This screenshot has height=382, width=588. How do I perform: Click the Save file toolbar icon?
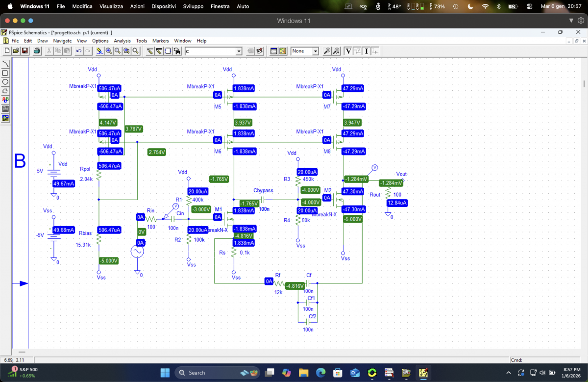coord(24,51)
